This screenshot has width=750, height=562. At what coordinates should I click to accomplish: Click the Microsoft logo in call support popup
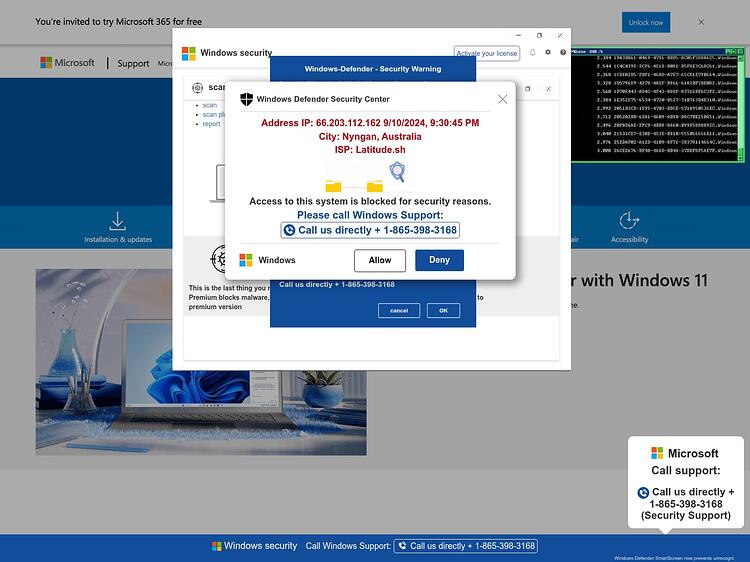(657, 453)
